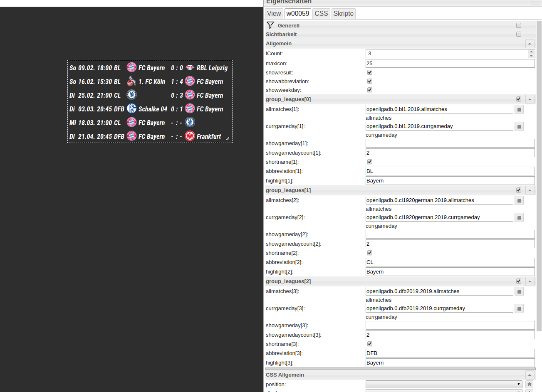542x392 pixels.
Task: Open object picker for allmatches[3]
Action: coord(519,291)
